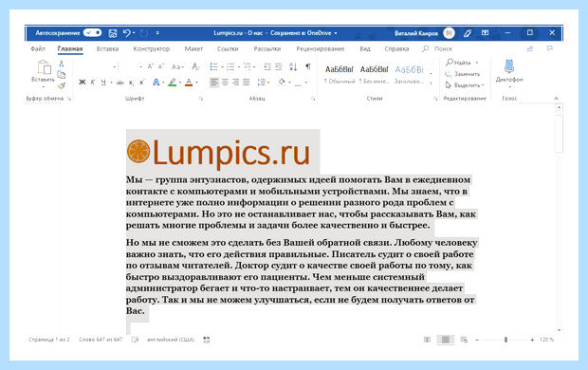588x370 pixels.
Task: Justify text alignment
Action: click(x=247, y=83)
